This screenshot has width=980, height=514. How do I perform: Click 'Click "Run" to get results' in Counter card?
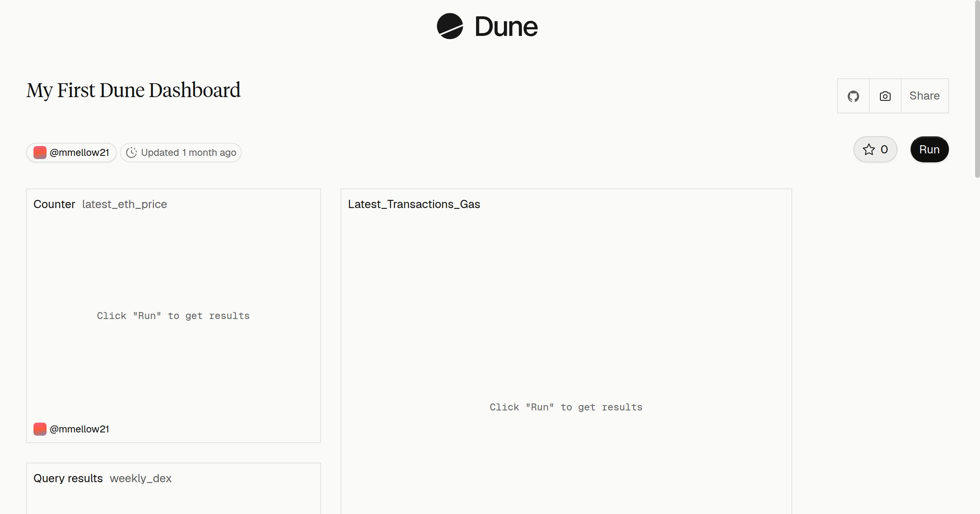(173, 316)
